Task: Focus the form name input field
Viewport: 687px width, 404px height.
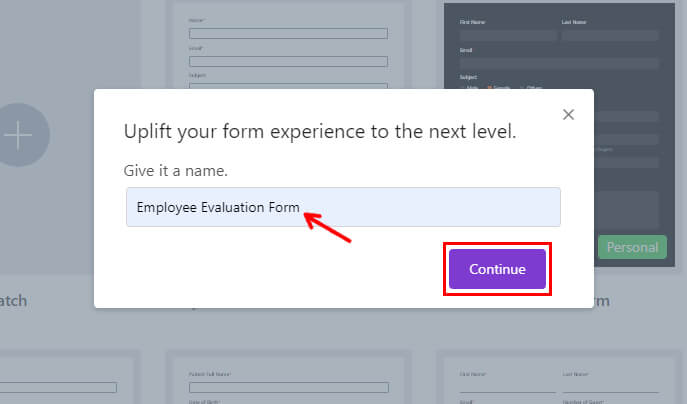Action: click(343, 207)
